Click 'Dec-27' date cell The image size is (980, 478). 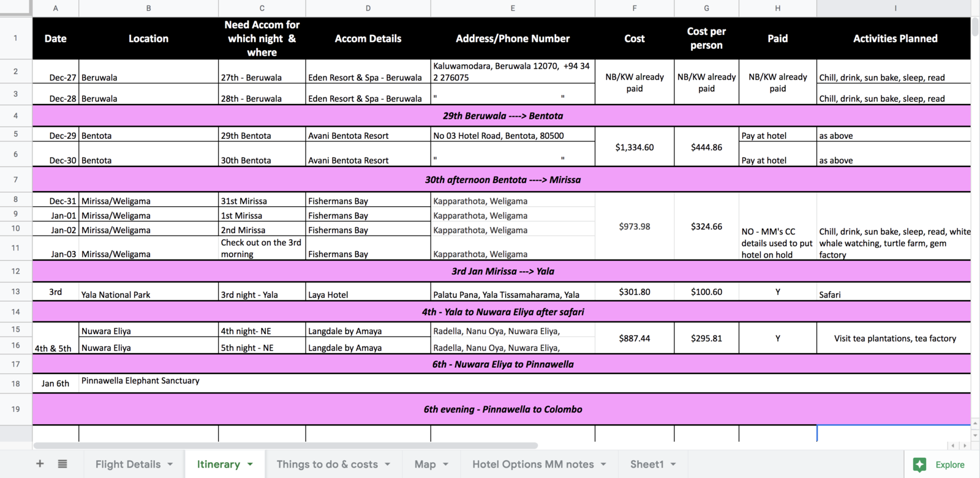56,72
